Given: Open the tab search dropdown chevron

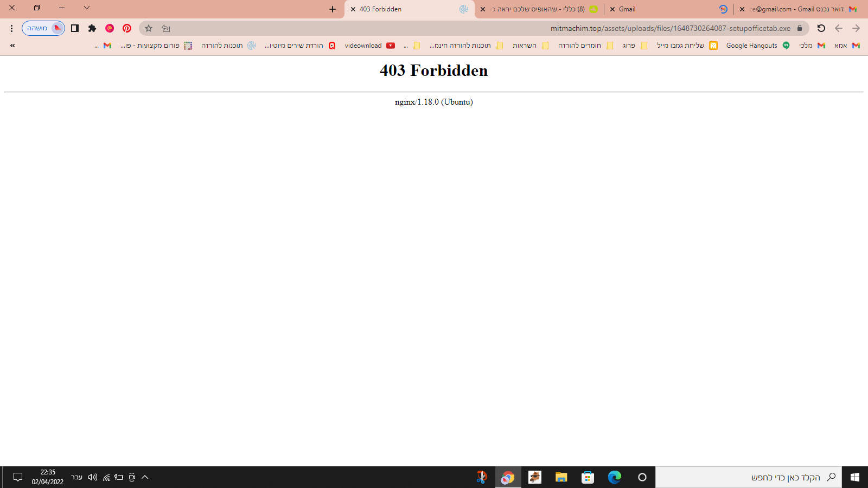Looking at the screenshot, I should [x=87, y=8].
